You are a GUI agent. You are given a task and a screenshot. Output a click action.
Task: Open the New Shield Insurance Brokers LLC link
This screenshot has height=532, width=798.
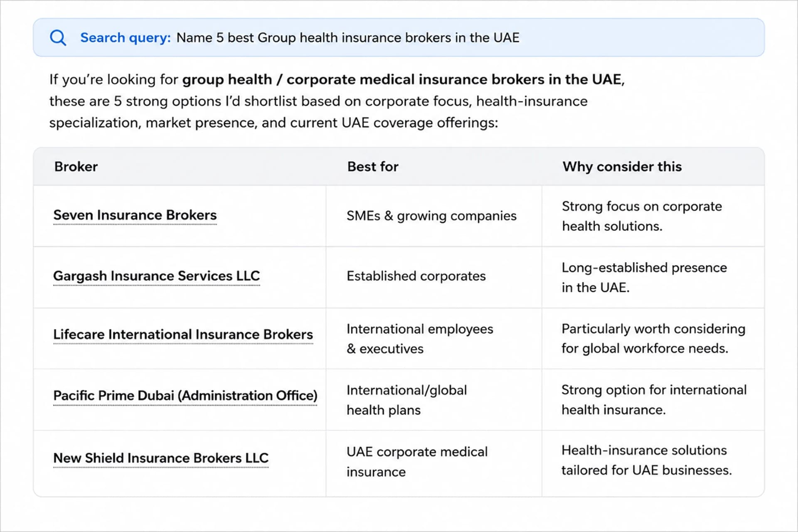click(x=161, y=458)
